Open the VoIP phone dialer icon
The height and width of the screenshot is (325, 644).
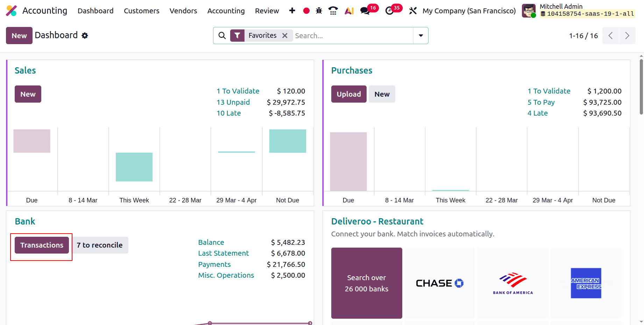click(333, 11)
